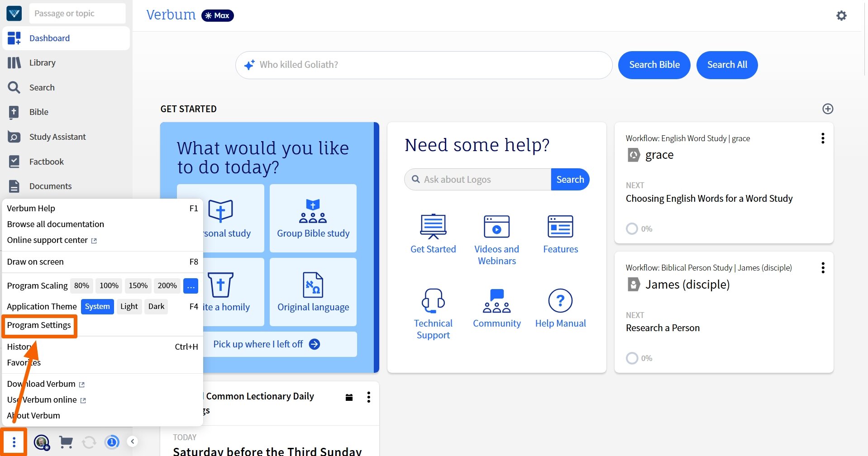The image size is (868, 456).
Task: Click the Max badge next to Verbum
Action: click(x=217, y=15)
